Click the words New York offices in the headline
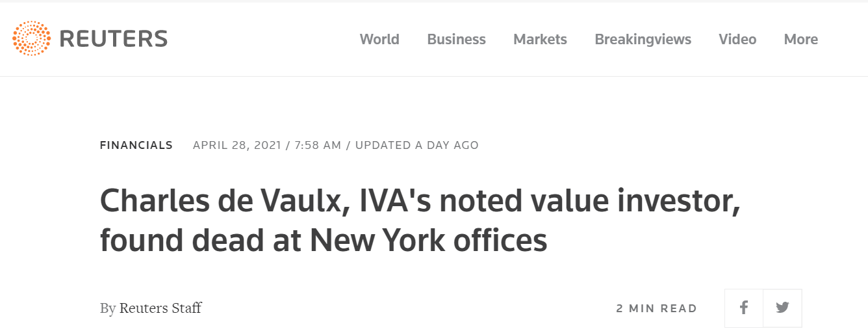Viewport: 868px width, 333px height. point(428,241)
